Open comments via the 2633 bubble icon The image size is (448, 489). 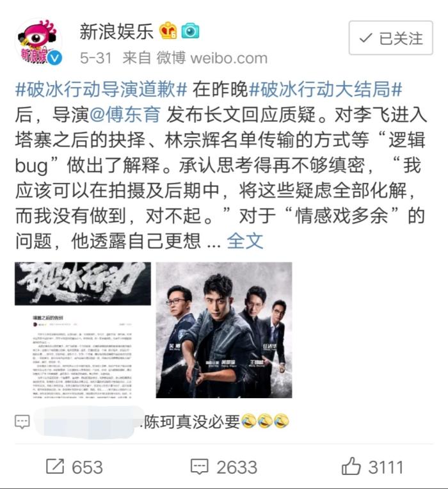tap(200, 467)
